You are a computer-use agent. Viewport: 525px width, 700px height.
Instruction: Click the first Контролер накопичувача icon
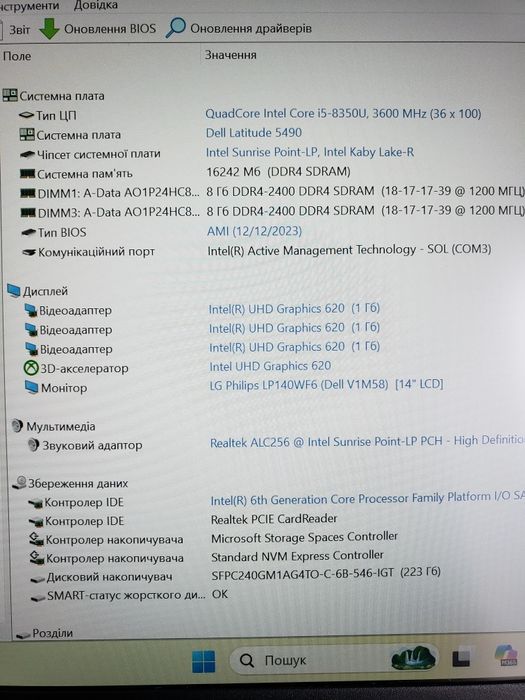(x=36, y=540)
